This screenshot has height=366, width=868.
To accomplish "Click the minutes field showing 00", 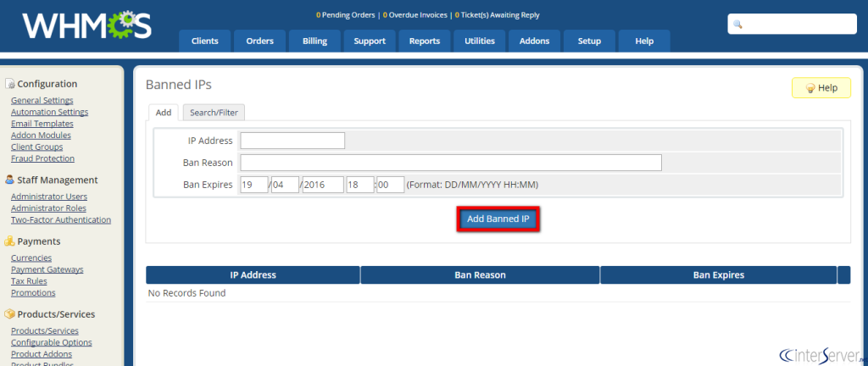I will (391, 185).
